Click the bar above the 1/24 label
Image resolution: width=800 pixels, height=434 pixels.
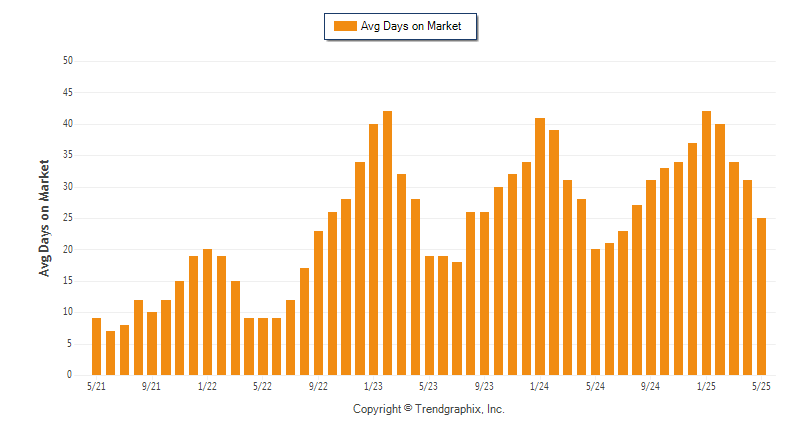tap(540, 246)
